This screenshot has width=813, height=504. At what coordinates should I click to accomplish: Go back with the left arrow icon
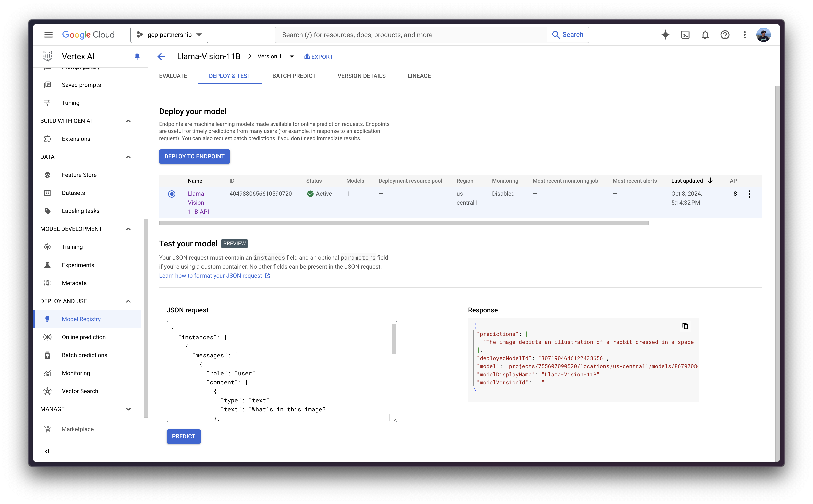coord(161,56)
